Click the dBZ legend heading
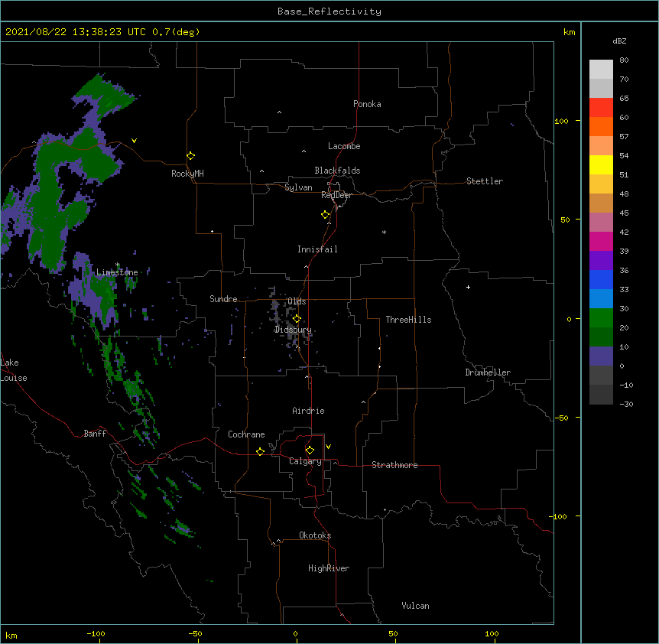The width and height of the screenshot is (659, 644). [x=619, y=41]
